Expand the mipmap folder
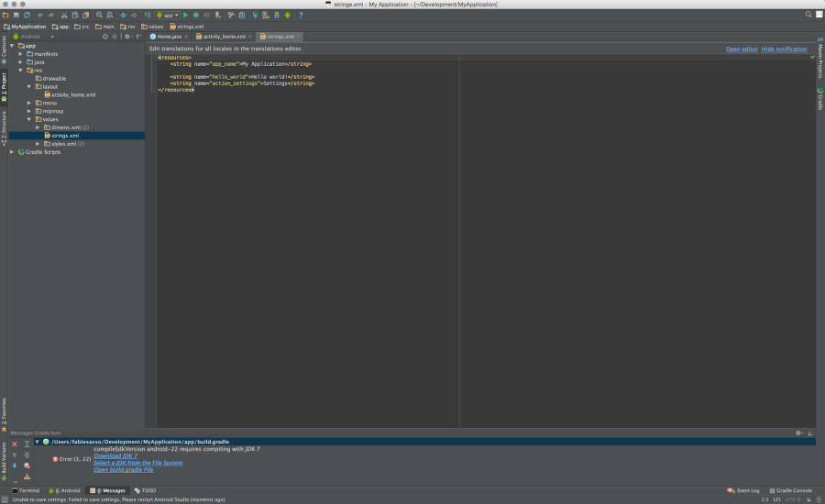This screenshot has width=825, height=504. [29, 111]
